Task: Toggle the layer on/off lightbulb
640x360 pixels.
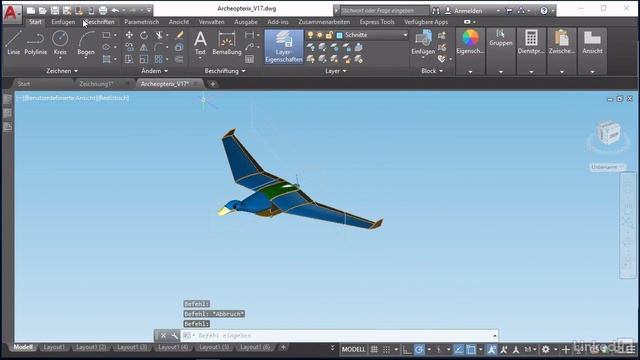Action: click(310, 35)
